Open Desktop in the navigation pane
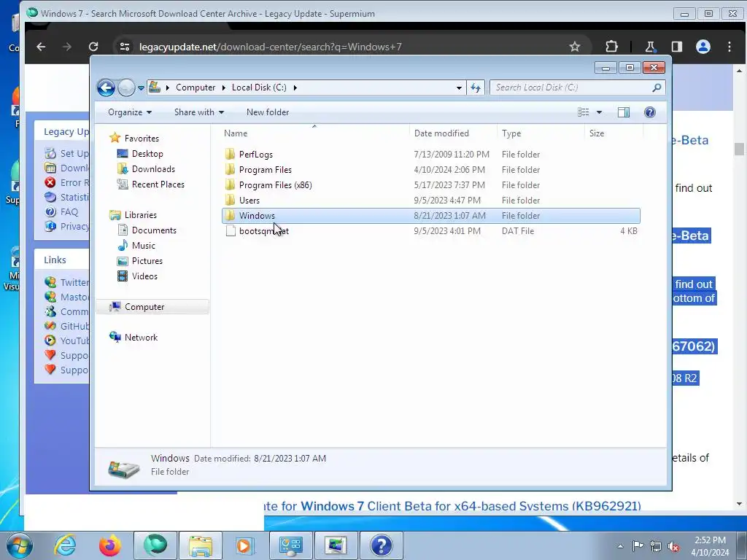 pos(147,154)
